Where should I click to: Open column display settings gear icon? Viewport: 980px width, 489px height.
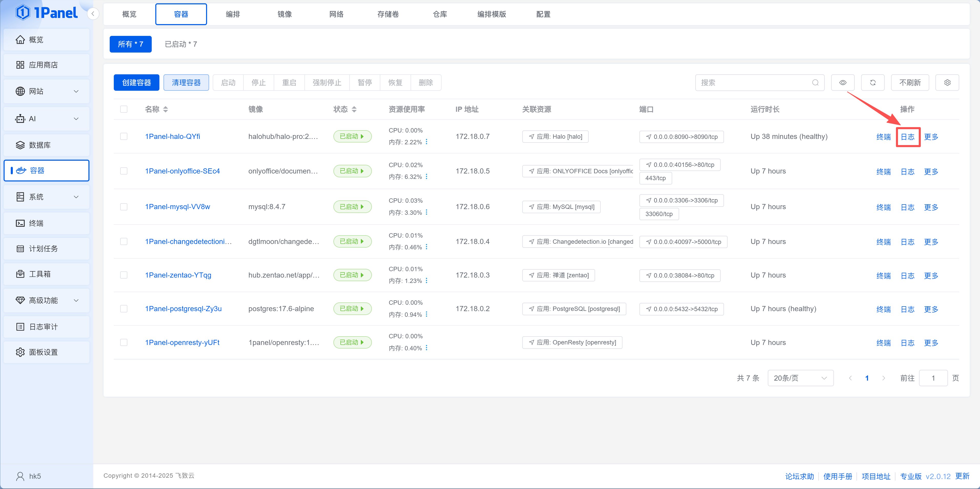pos(947,82)
